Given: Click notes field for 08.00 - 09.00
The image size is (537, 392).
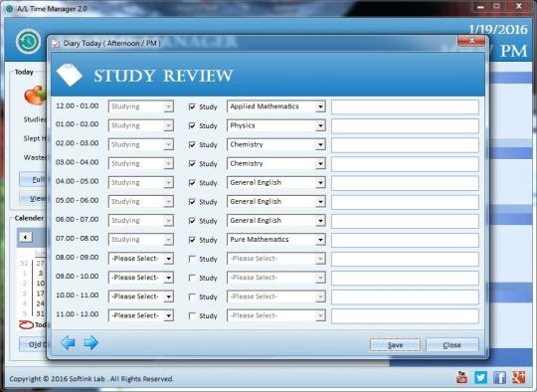Looking at the screenshot, I should point(405,259).
